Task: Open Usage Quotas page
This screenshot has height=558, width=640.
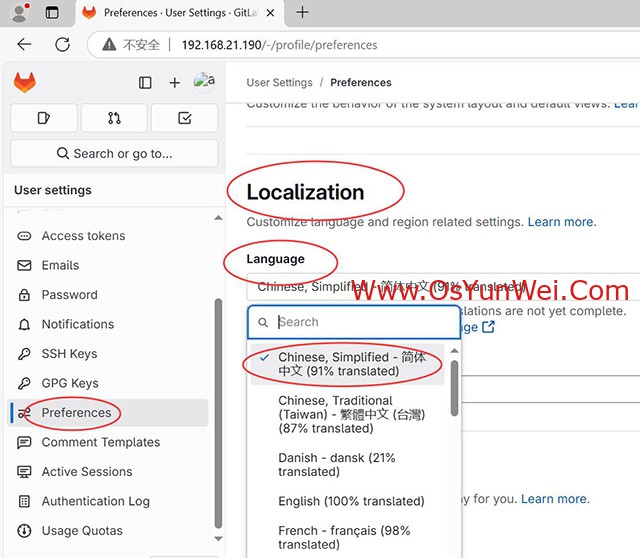Action: (x=82, y=531)
